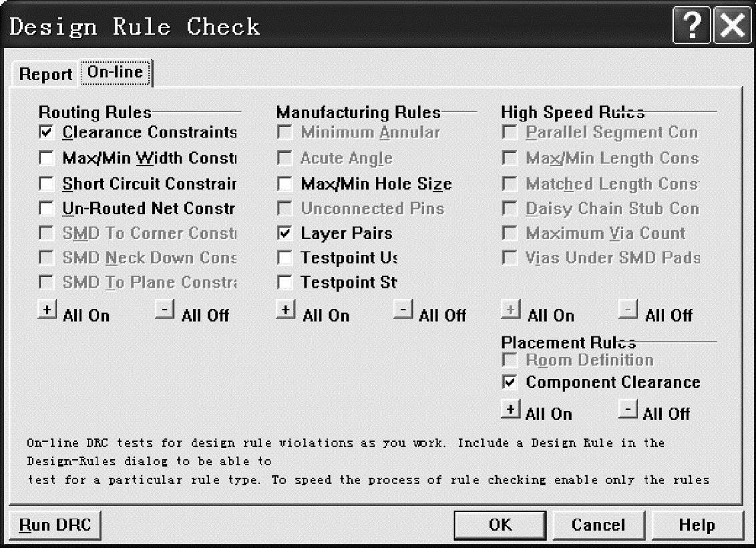The height and width of the screenshot is (548, 756).
Task: Uncheck the Layer Pairs checkbox
Action: click(x=285, y=233)
